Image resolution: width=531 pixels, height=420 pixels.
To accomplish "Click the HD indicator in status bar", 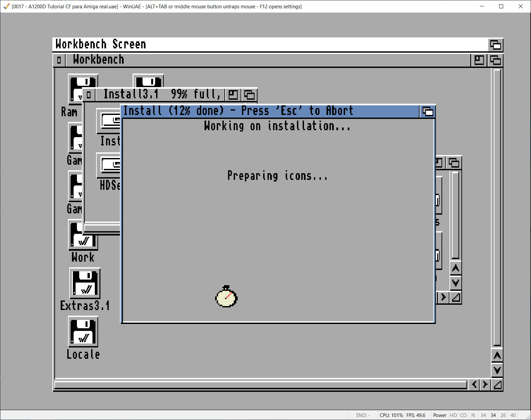I will [x=453, y=415].
